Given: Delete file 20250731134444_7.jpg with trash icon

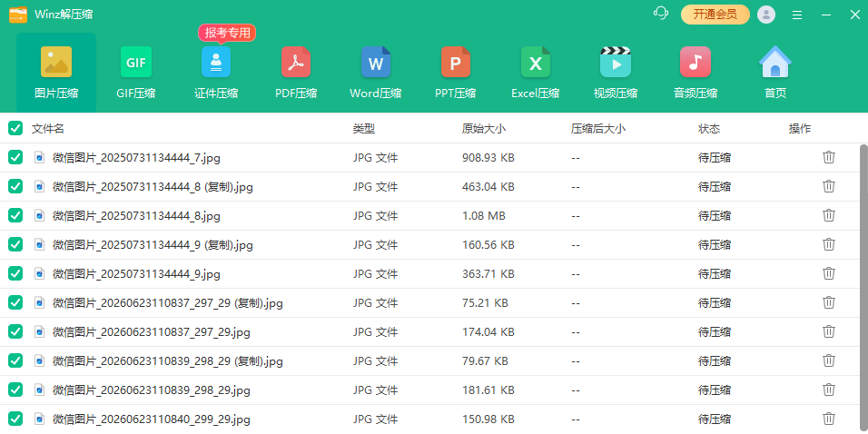Looking at the screenshot, I should (x=829, y=157).
